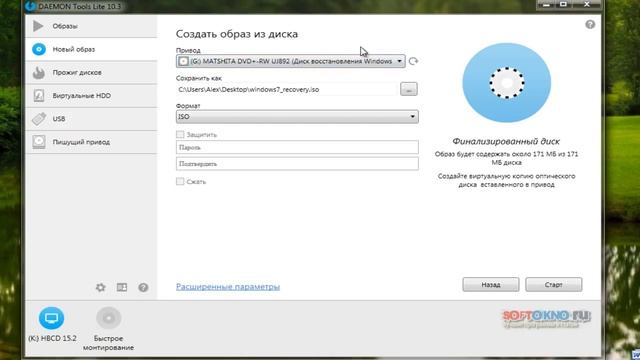
Task: Enable the Защитить checkbox
Action: click(x=180, y=134)
